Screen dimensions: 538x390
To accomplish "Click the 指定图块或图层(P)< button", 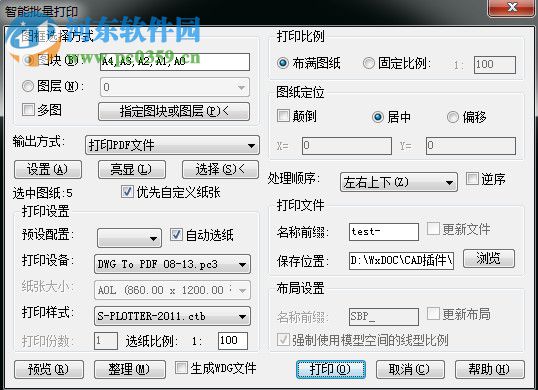I will point(174,111).
